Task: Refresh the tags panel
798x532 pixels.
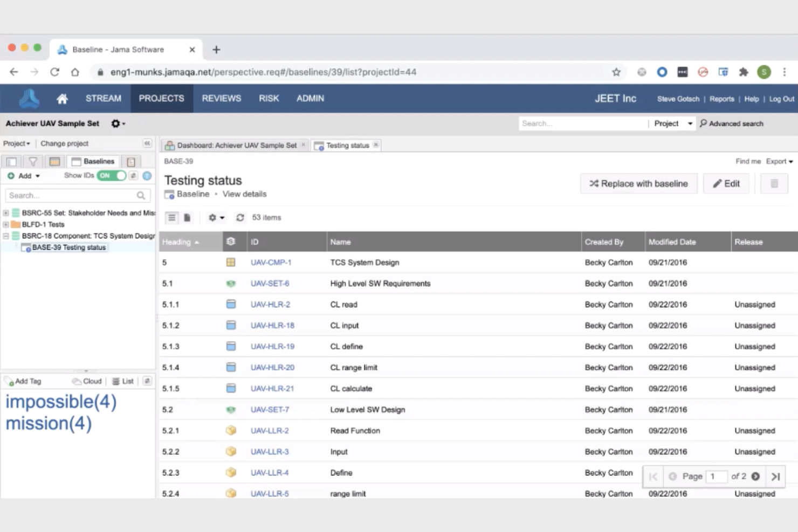Action: click(x=147, y=381)
